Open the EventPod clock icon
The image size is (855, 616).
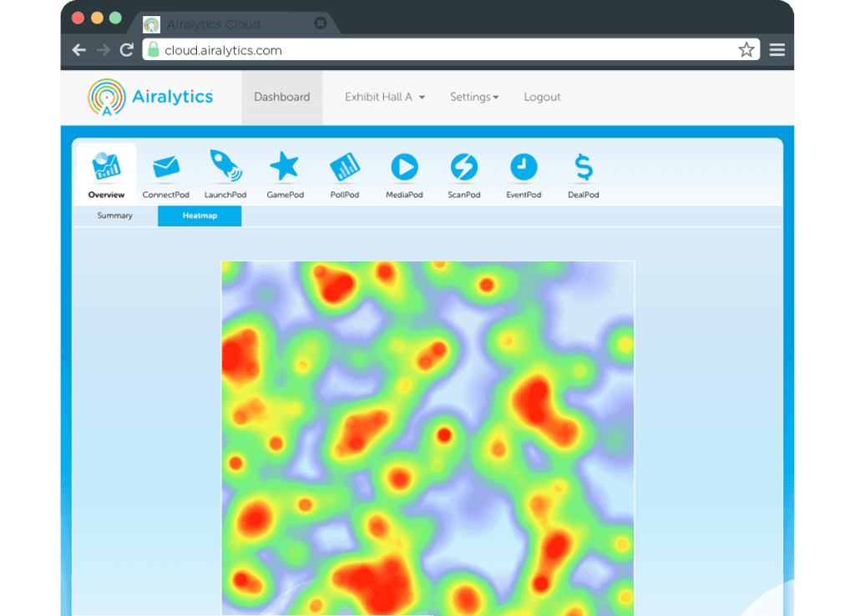click(524, 167)
